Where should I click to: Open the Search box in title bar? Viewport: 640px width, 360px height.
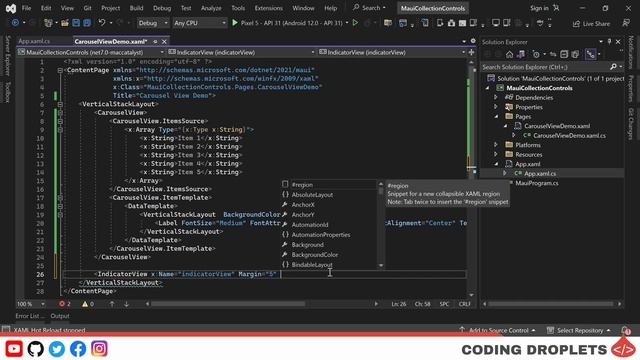coord(369,8)
